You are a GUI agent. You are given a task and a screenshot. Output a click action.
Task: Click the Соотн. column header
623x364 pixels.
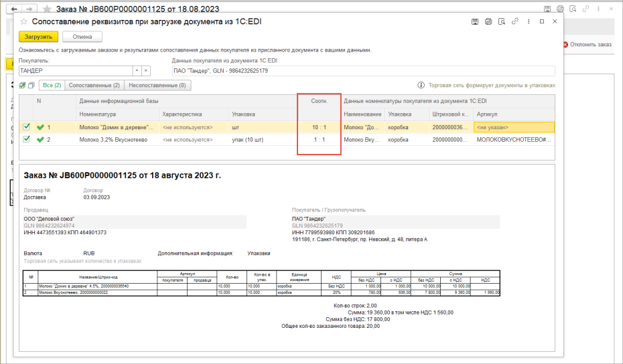click(x=319, y=101)
